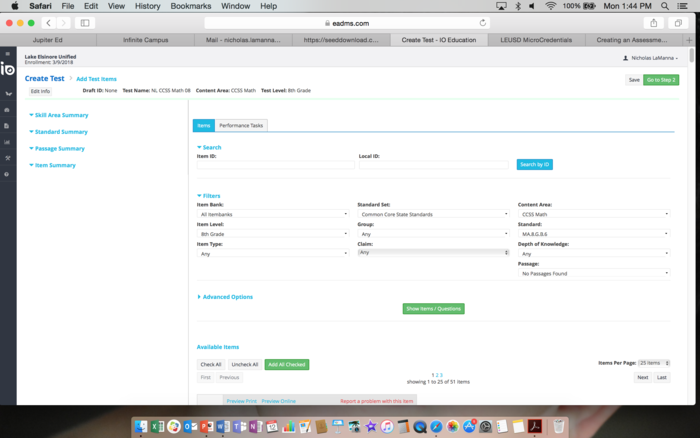Click the Go to Step 2 button
Screen dimensions: 700x438
pyautogui.click(x=661, y=79)
